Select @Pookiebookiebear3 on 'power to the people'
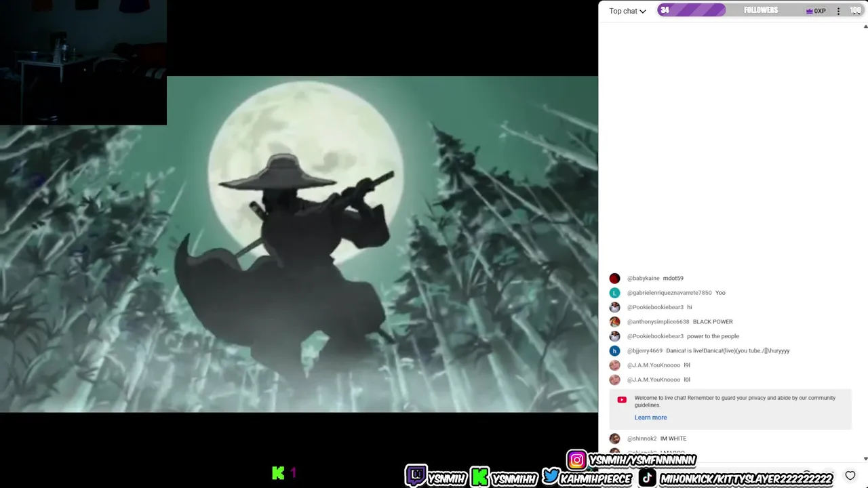The width and height of the screenshot is (868, 488). 655,336
